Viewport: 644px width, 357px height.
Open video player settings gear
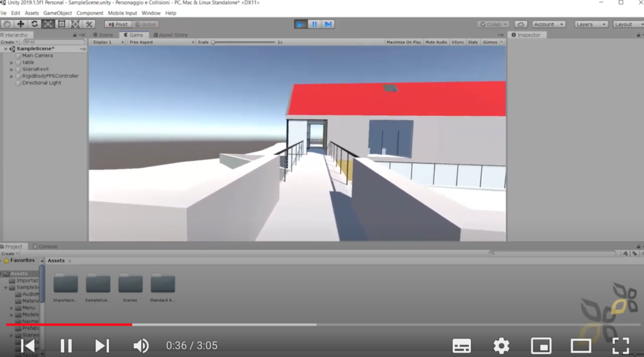[x=501, y=346]
